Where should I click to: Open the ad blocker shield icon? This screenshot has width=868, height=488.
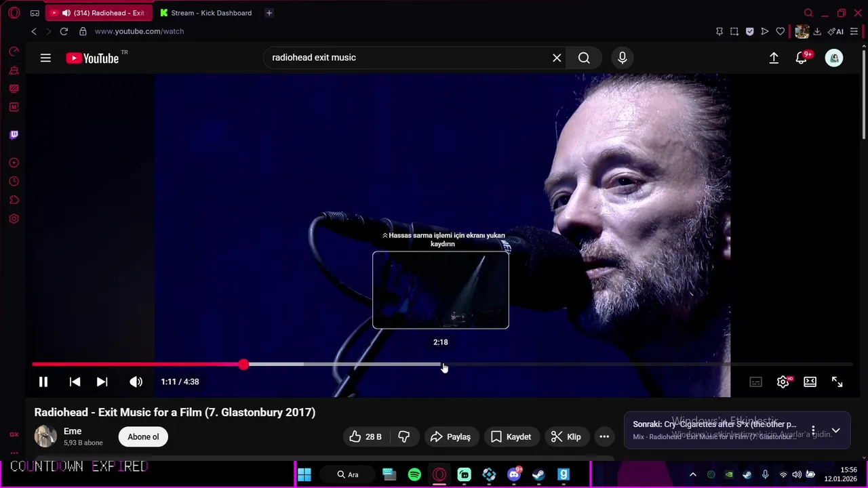(x=749, y=31)
